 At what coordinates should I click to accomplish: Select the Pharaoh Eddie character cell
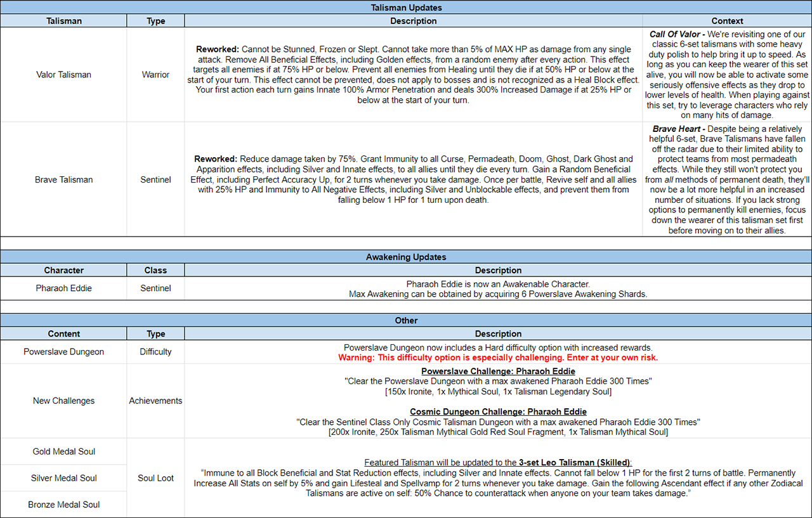coord(63,288)
